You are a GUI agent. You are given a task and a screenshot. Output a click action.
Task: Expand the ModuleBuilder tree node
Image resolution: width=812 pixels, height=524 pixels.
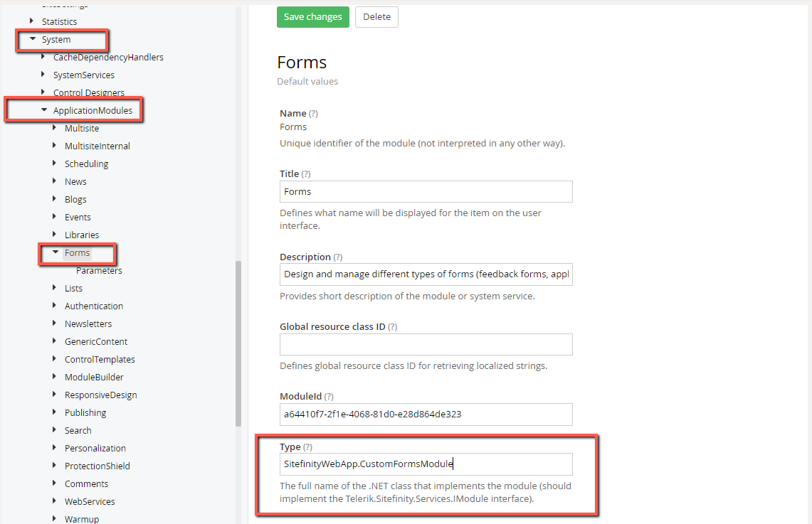click(x=54, y=377)
